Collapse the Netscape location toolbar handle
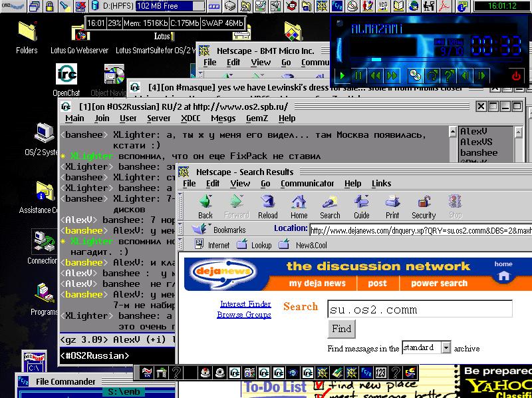This screenshot has height=398, width=532. pyautogui.click(x=180, y=229)
